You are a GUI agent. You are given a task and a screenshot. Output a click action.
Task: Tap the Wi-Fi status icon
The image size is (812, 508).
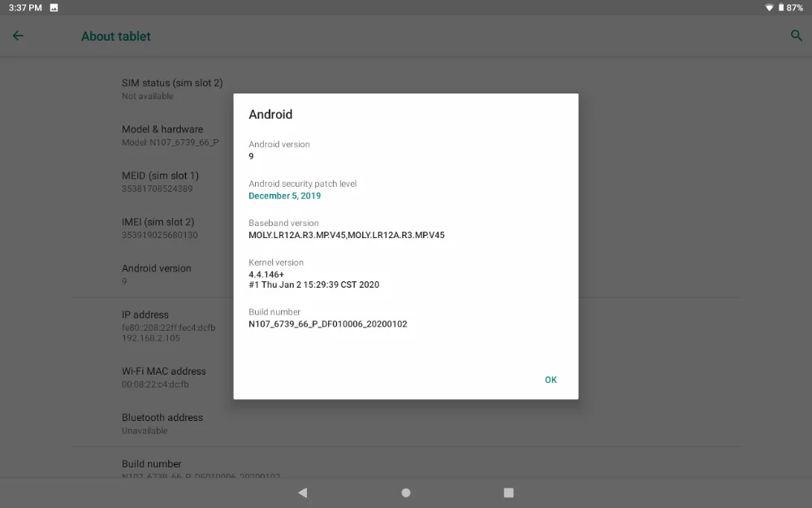tap(769, 8)
